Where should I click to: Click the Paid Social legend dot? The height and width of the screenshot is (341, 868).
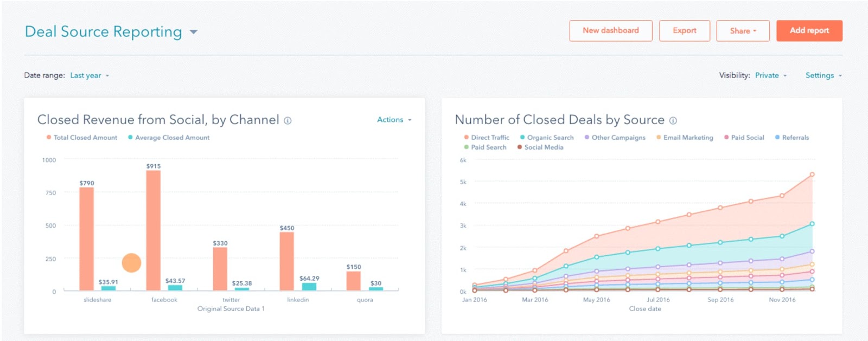(726, 138)
